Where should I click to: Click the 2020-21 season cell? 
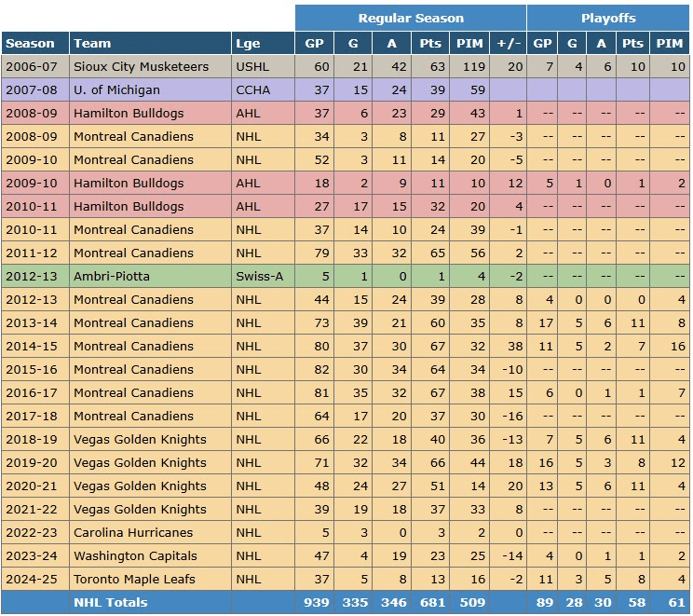(34, 486)
